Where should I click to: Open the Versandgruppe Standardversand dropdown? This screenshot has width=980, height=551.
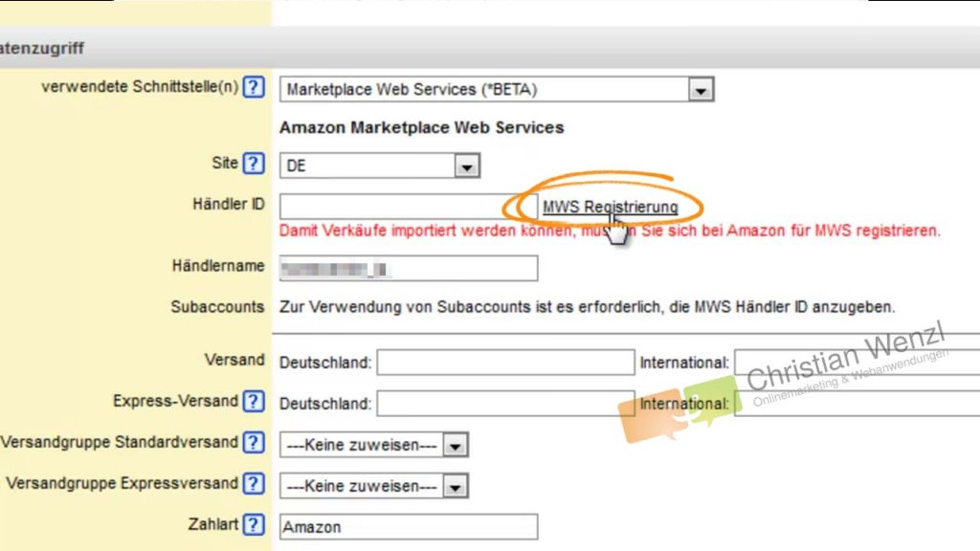click(373, 446)
